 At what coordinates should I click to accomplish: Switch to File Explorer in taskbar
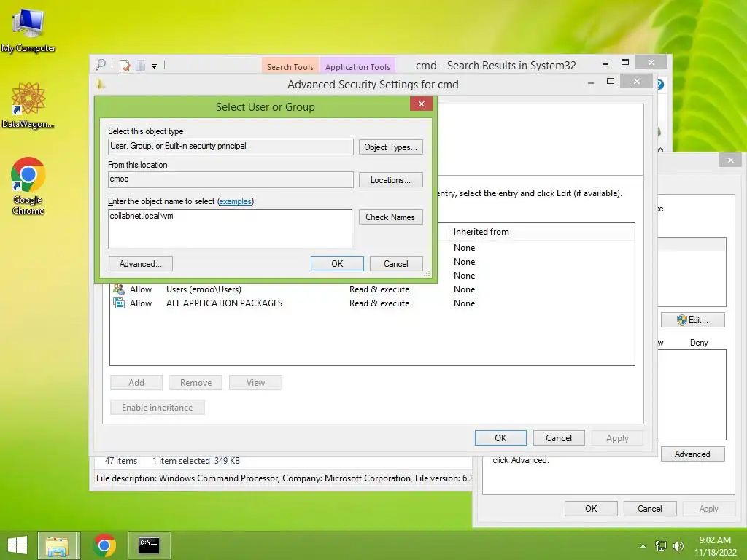coord(57,545)
